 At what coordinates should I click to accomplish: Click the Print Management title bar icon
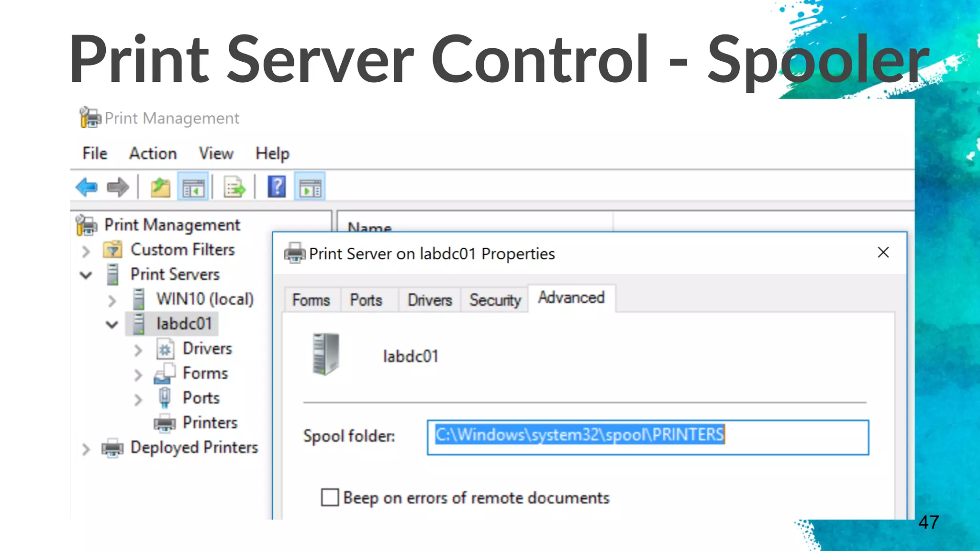click(90, 118)
